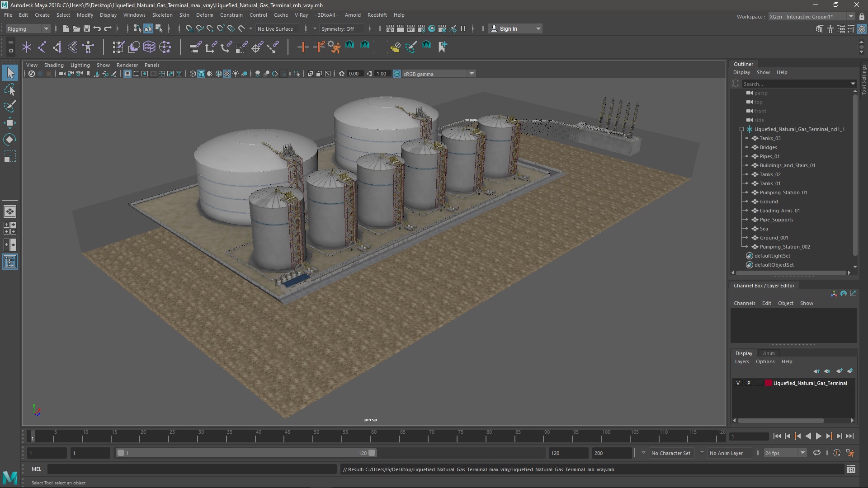Select Pumping_Station_01 in the Outliner

pos(783,192)
